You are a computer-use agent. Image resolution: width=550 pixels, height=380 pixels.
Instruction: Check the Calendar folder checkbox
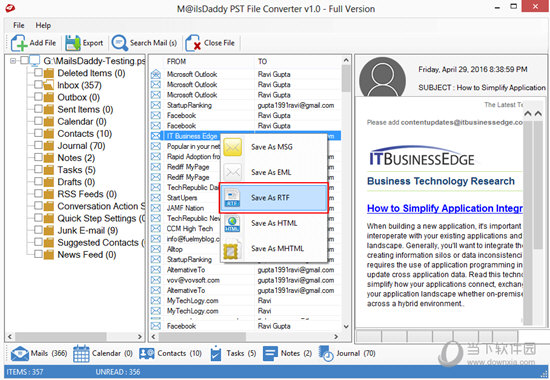[x=38, y=121]
